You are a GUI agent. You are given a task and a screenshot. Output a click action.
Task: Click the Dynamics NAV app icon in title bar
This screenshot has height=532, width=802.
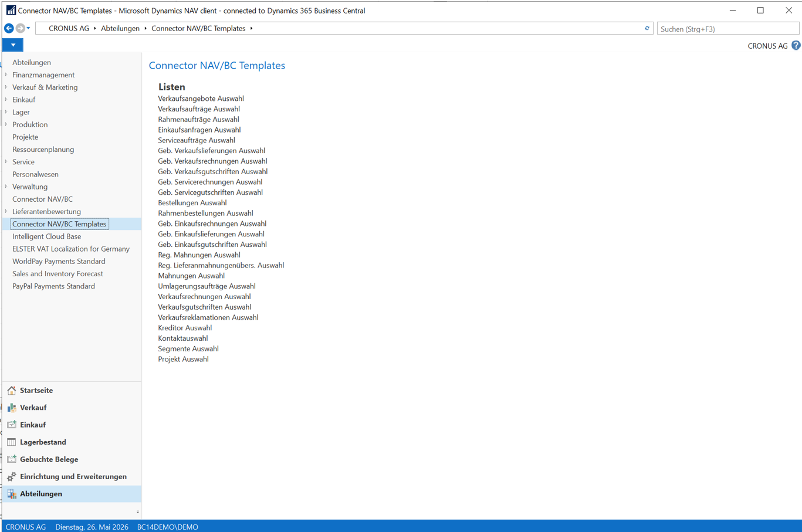pyautogui.click(x=11, y=11)
